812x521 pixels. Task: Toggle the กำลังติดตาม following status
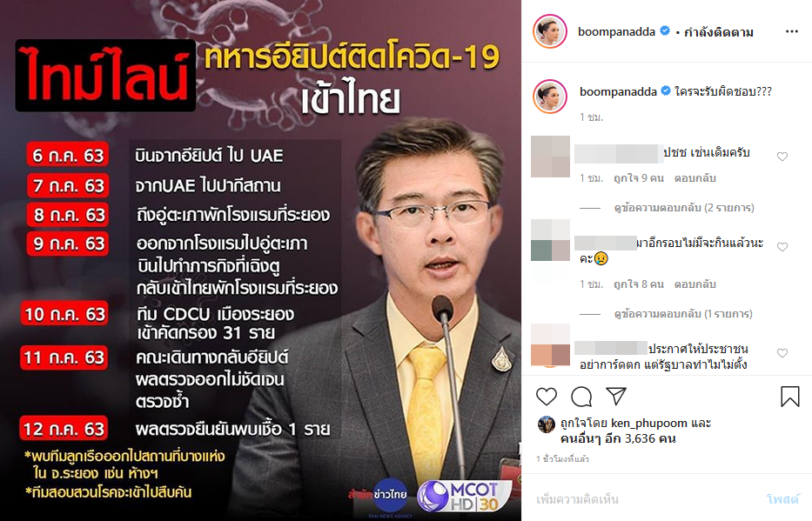click(x=719, y=32)
